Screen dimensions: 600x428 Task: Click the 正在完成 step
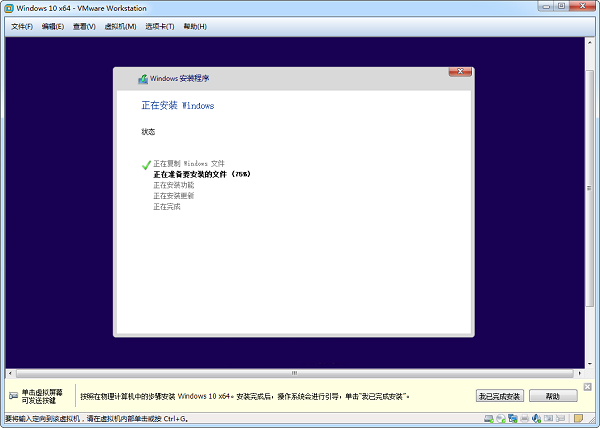tap(167, 207)
